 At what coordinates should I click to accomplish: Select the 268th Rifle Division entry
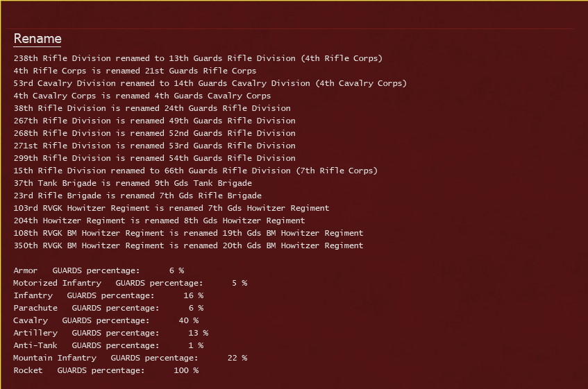154,133
